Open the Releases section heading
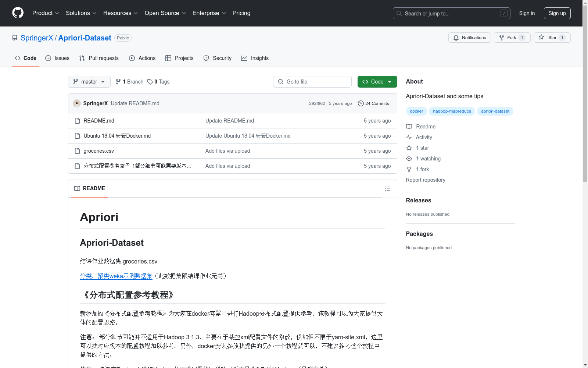 click(x=419, y=200)
